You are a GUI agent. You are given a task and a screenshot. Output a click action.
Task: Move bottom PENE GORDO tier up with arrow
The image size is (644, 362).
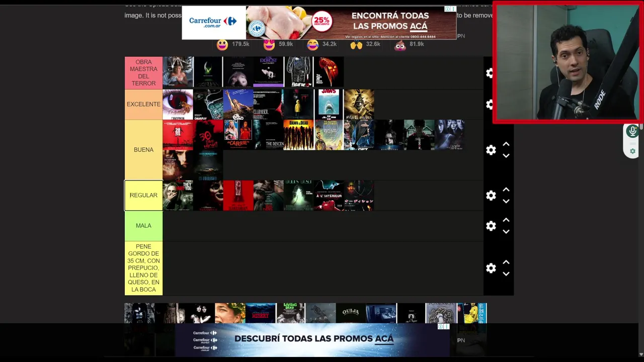506,262
